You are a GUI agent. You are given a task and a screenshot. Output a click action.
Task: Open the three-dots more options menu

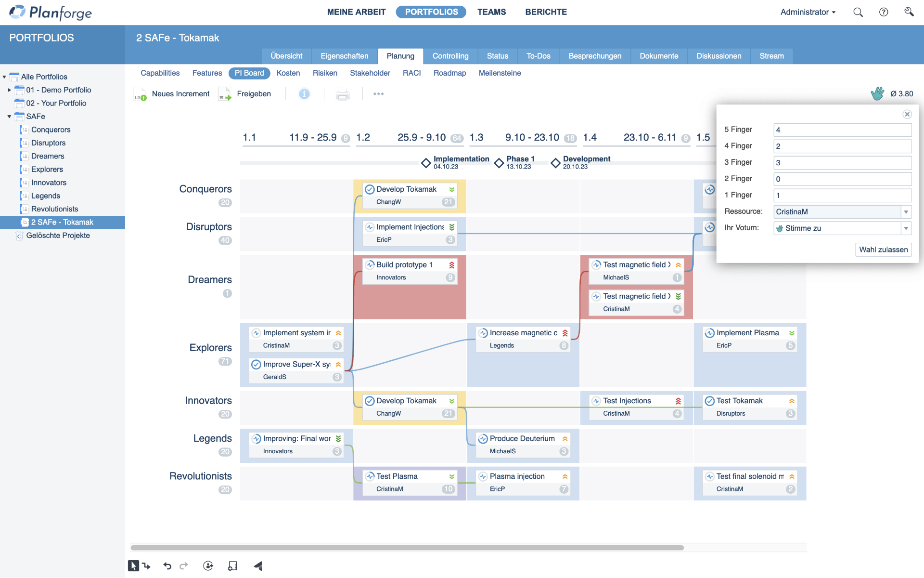[379, 94]
